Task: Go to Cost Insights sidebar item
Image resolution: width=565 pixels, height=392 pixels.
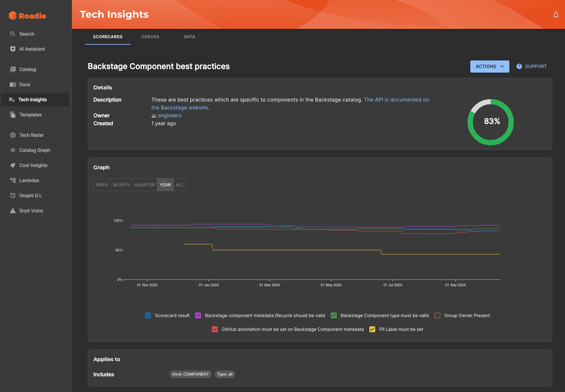Action: (x=35, y=165)
